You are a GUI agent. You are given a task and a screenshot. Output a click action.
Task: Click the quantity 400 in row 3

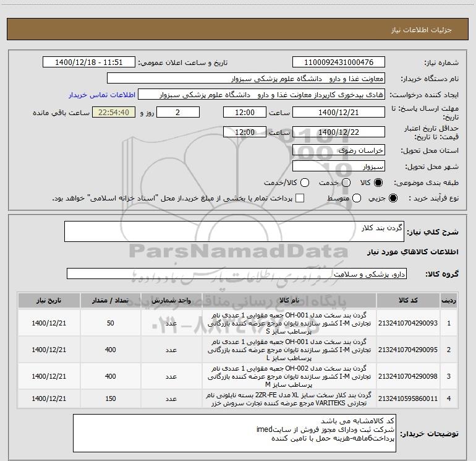click(x=110, y=376)
